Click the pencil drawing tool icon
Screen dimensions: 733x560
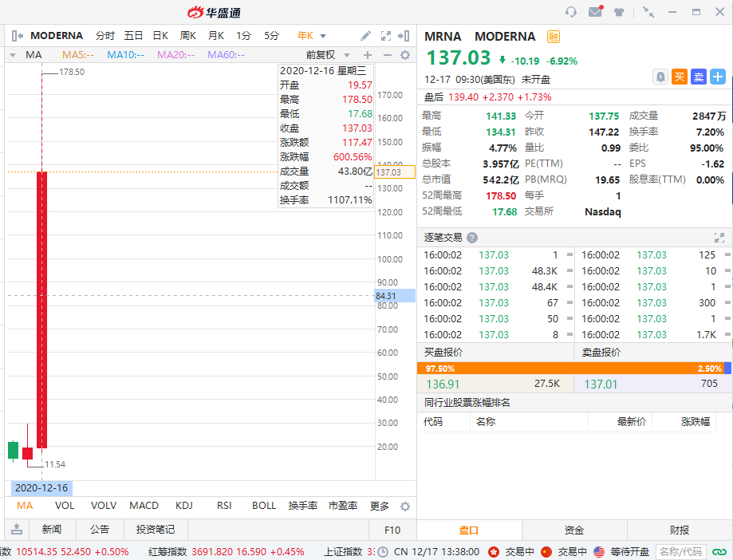pos(366,36)
